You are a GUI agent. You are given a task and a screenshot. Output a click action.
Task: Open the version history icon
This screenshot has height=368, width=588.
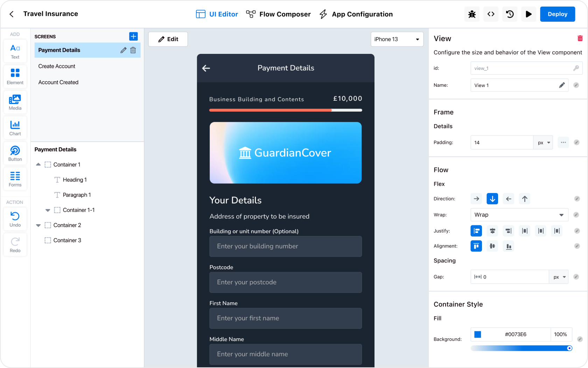[510, 14]
